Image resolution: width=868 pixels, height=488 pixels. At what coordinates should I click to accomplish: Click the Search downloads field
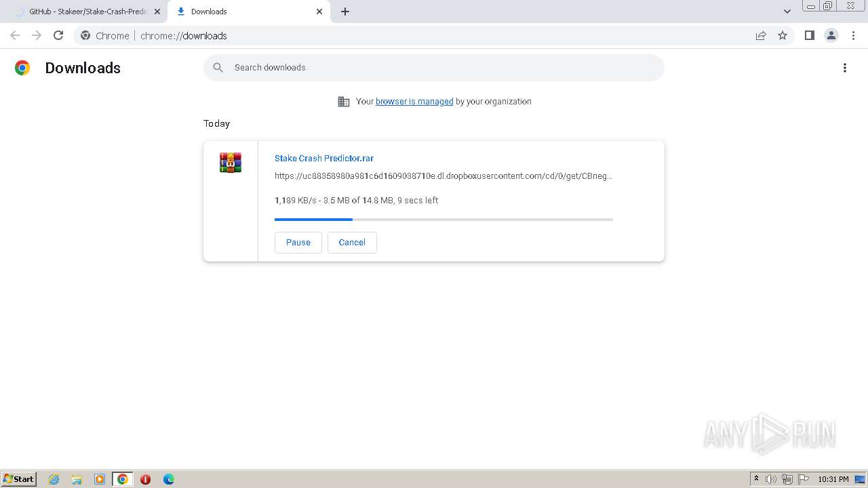pos(434,68)
